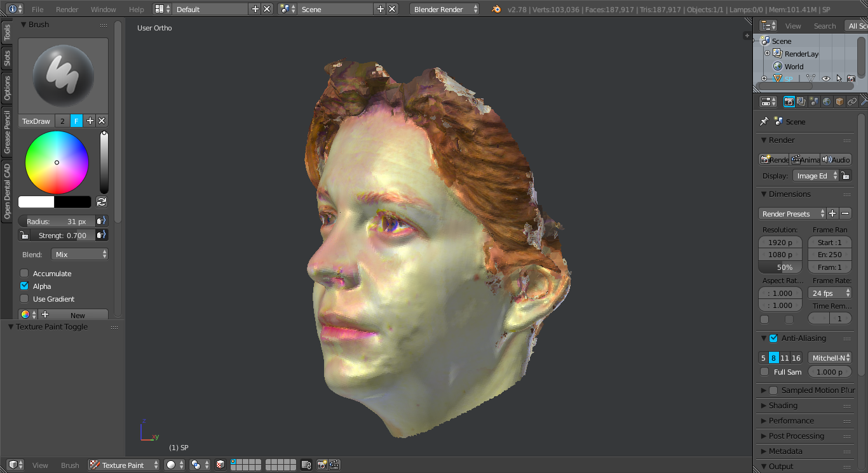Open the File menu
The width and height of the screenshot is (868, 473).
[37, 9]
